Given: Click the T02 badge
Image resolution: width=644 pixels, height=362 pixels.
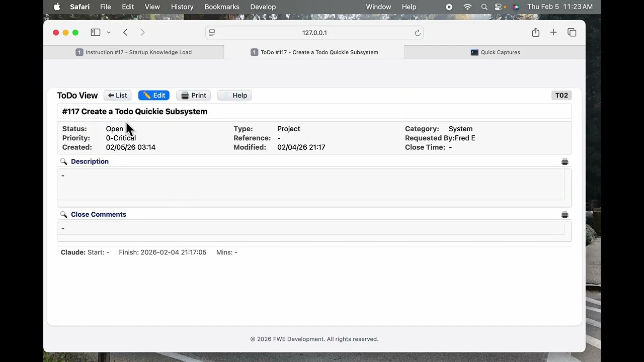Looking at the screenshot, I should [x=561, y=96].
